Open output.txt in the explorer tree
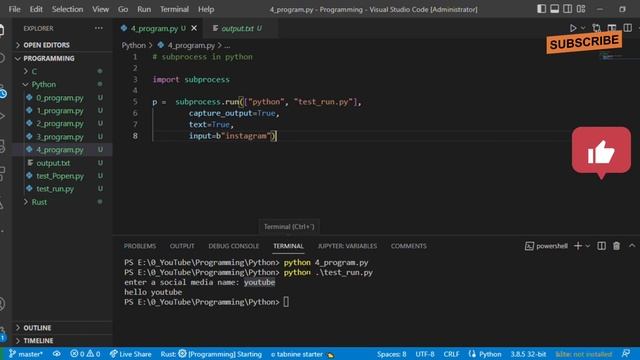 (x=53, y=163)
